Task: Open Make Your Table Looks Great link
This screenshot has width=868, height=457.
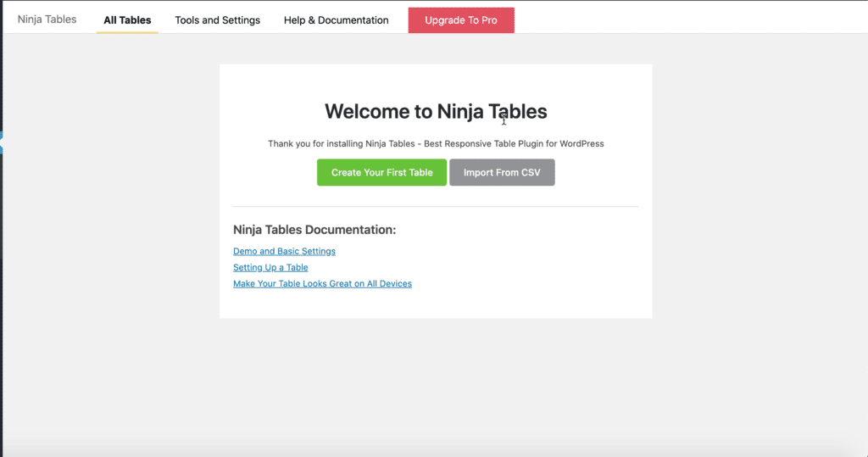Action: [x=322, y=283]
